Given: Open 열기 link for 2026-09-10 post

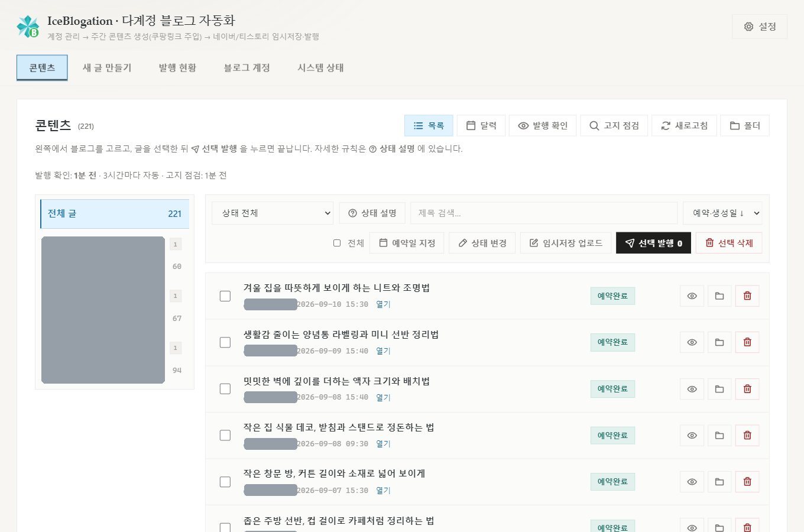Looking at the screenshot, I should (x=383, y=304).
